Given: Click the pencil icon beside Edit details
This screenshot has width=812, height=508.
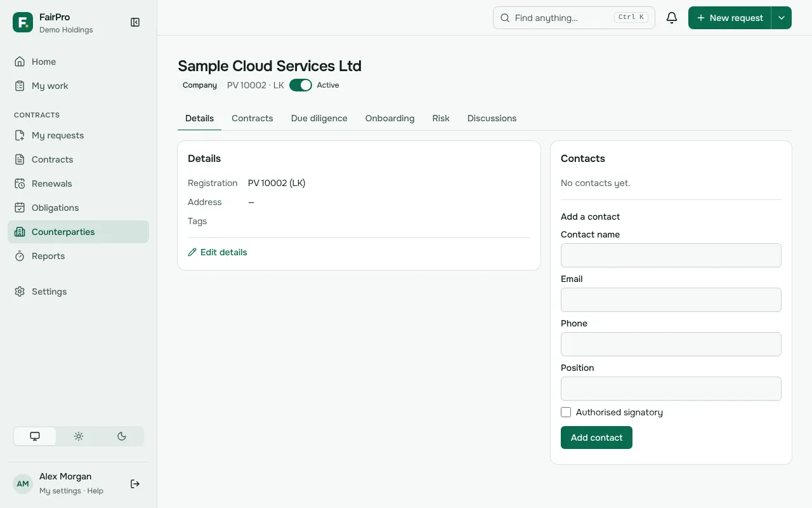Looking at the screenshot, I should pyautogui.click(x=192, y=252).
